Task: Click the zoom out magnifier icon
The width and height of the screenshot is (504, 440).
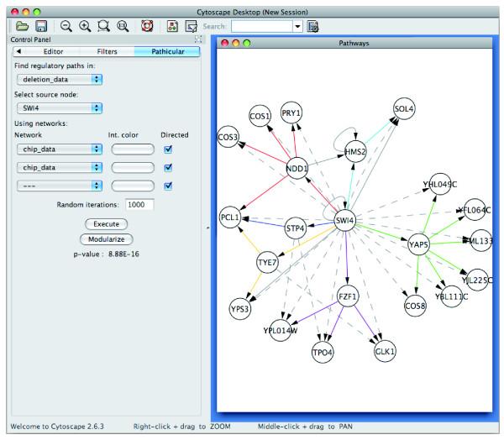Action: tap(66, 27)
